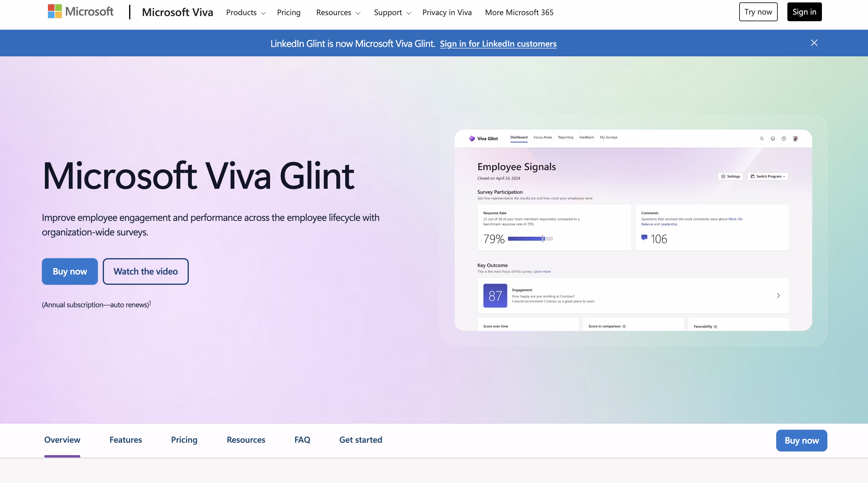868x483 pixels.
Task: Click the user avatar in Viva Glint dashboard
Action: [x=795, y=138]
